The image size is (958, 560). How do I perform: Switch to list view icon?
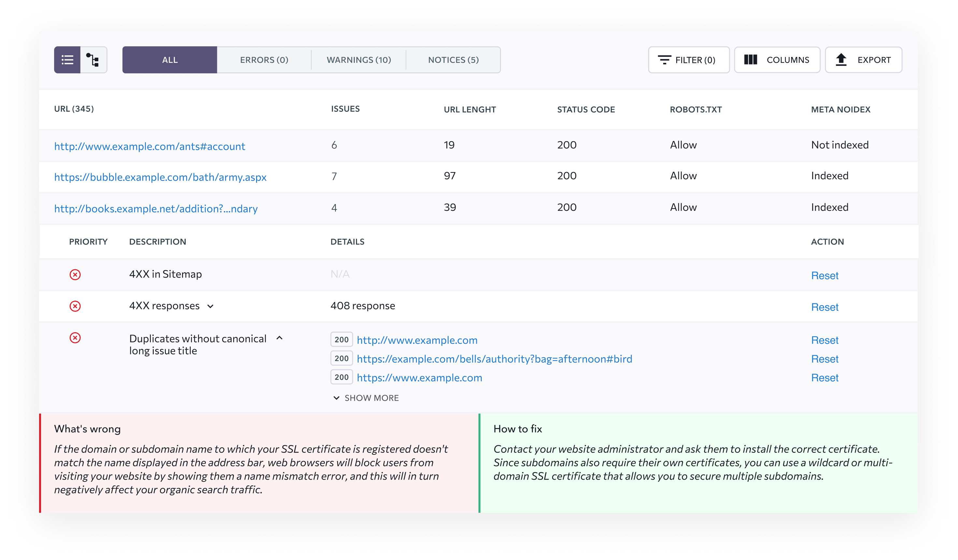67,60
